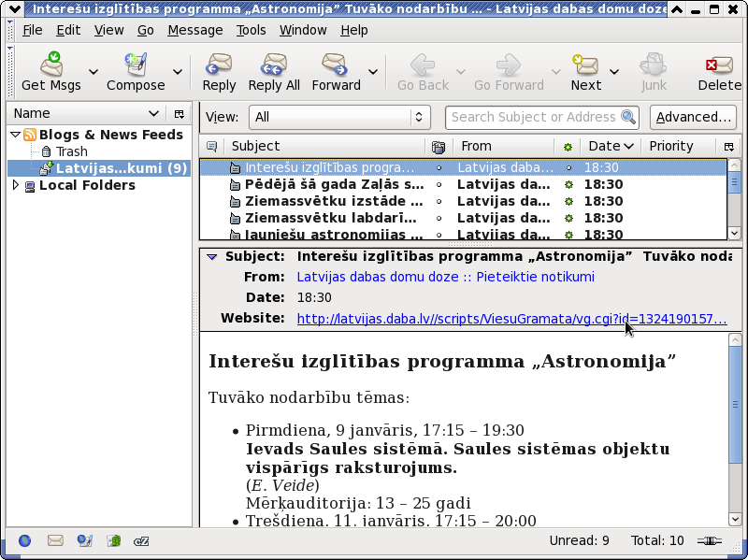
Task: Open the Compose dropdown arrow
Action: coord(178,72)
